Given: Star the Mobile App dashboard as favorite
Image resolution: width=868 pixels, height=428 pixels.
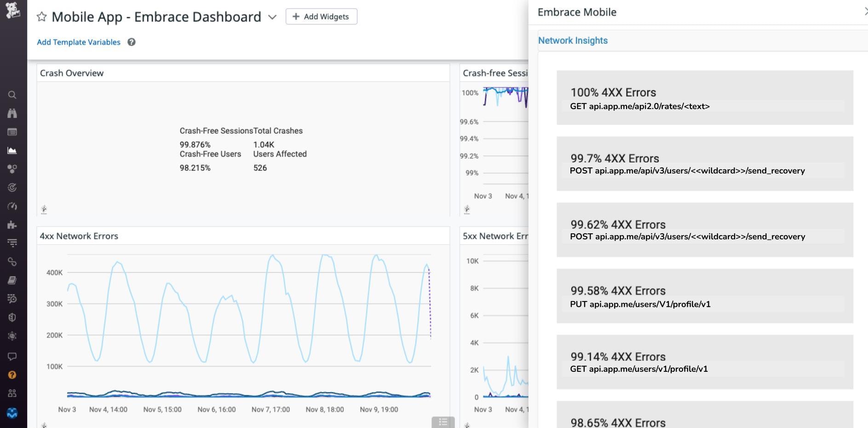Looking at the screenshot, I should 42,17.
